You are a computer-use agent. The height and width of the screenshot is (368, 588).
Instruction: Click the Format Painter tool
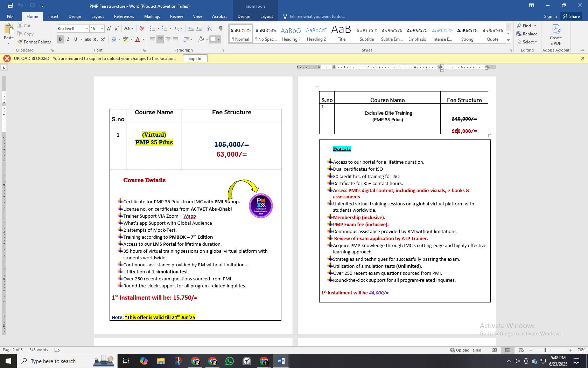pyautogui.click(x=34, y=42)
